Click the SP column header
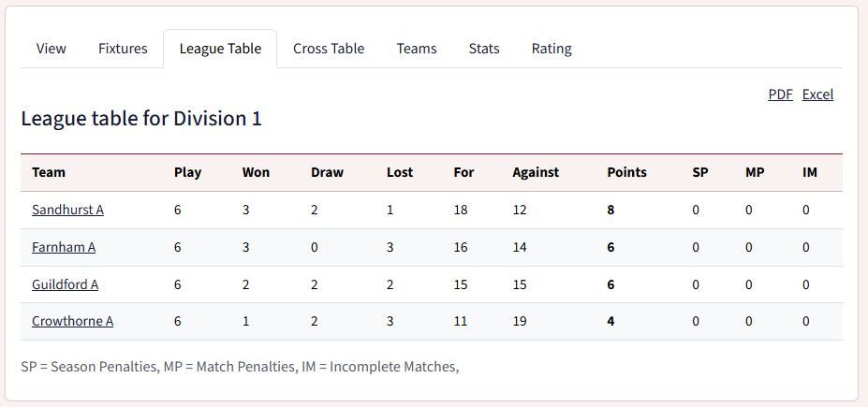The width and height of the screenshot is (868, 407). tap(700, 172)
